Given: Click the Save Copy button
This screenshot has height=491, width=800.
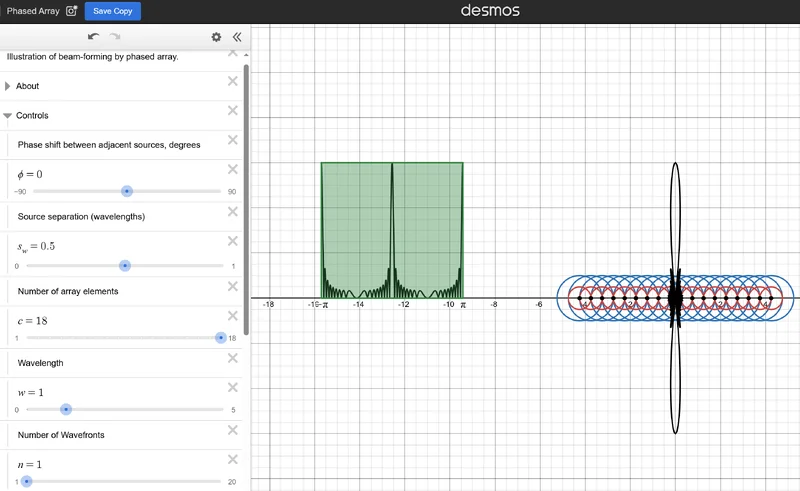Looking at the screenshot, I should (x=112, y=11).
